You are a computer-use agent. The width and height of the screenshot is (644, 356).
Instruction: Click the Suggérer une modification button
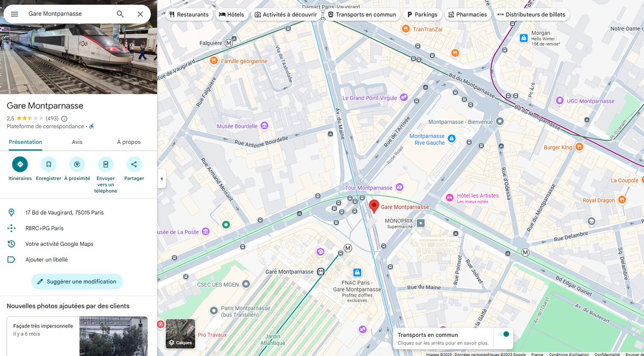[x=77, y=281]
